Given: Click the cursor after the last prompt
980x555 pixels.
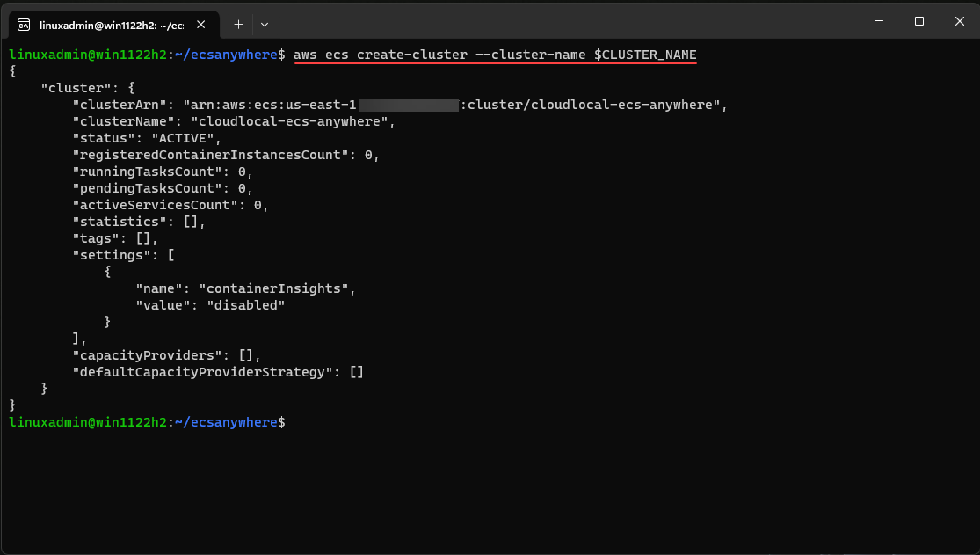Looking at the screenshot, I should click(x=295, y=423).
